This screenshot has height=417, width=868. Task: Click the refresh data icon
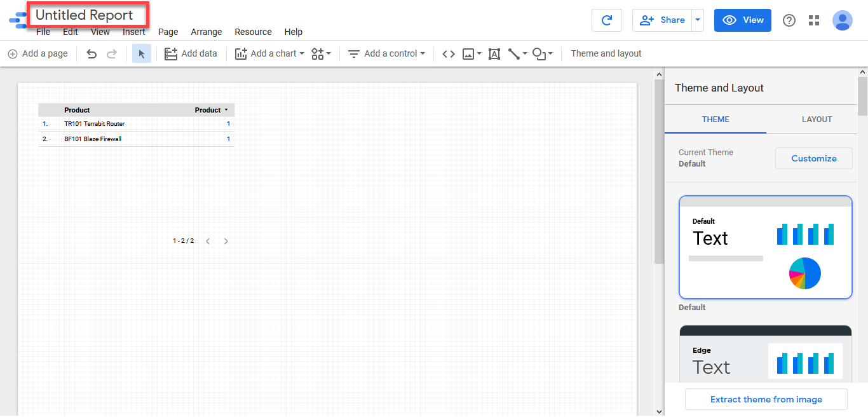click(606, 20)
